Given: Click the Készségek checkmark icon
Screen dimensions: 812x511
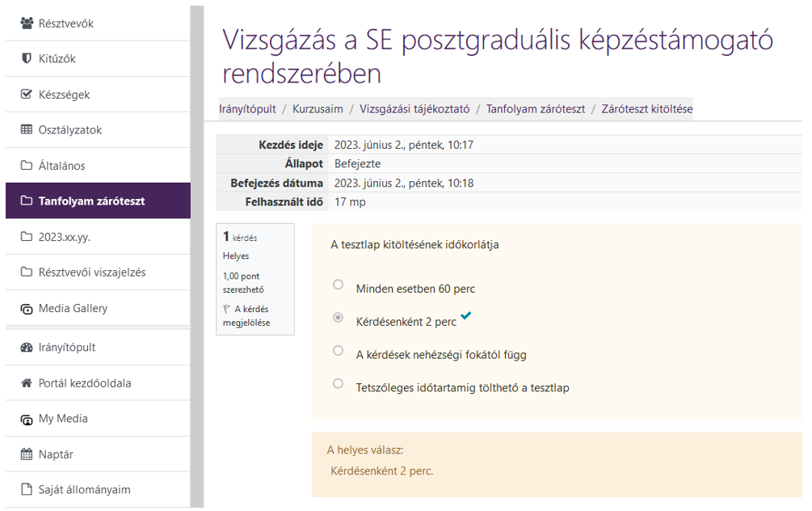Looking at the screenshot, I should click(26, 95).
